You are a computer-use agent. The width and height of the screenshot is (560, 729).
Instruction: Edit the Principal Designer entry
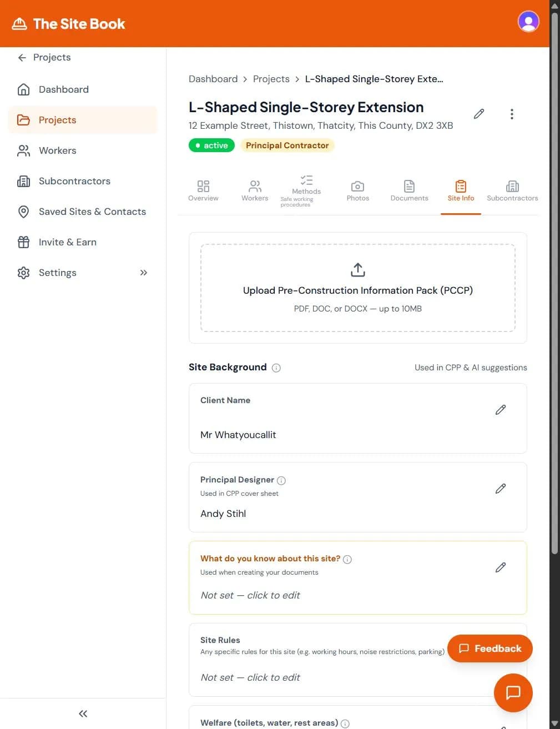(x=500, y=489)
